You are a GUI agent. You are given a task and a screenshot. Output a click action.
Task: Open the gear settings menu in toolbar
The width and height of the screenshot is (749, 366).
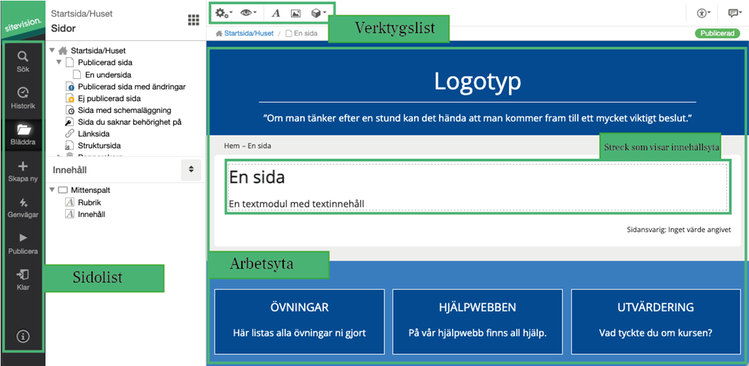224,13
